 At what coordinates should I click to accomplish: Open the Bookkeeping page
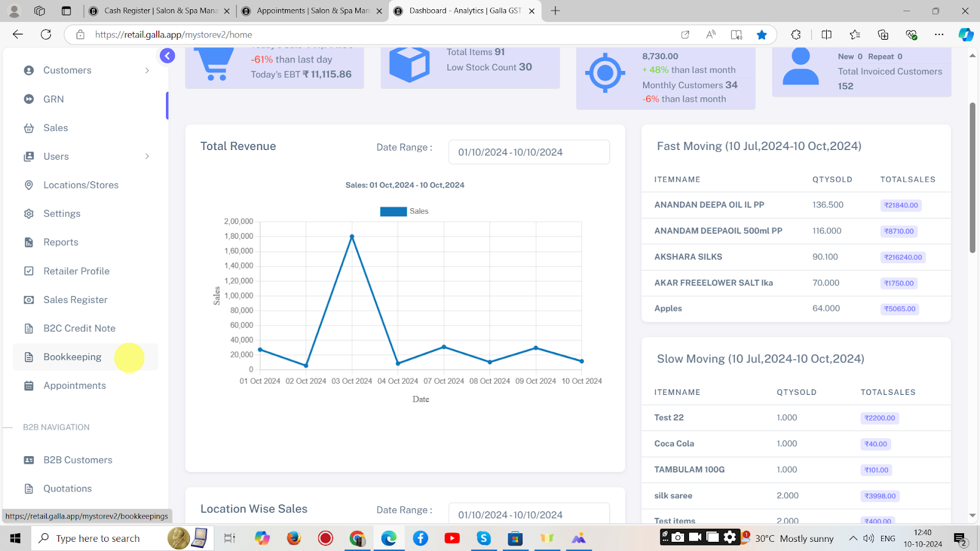(72, 357)
